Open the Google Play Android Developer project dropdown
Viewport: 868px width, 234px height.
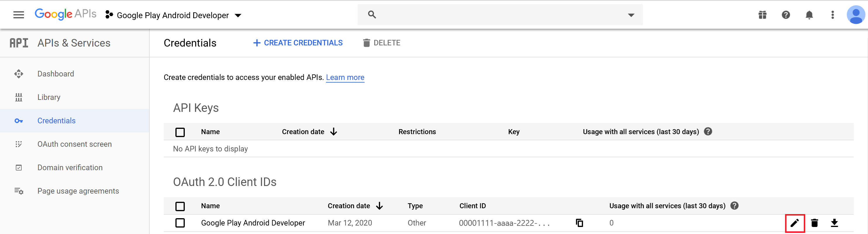point(173,15)
